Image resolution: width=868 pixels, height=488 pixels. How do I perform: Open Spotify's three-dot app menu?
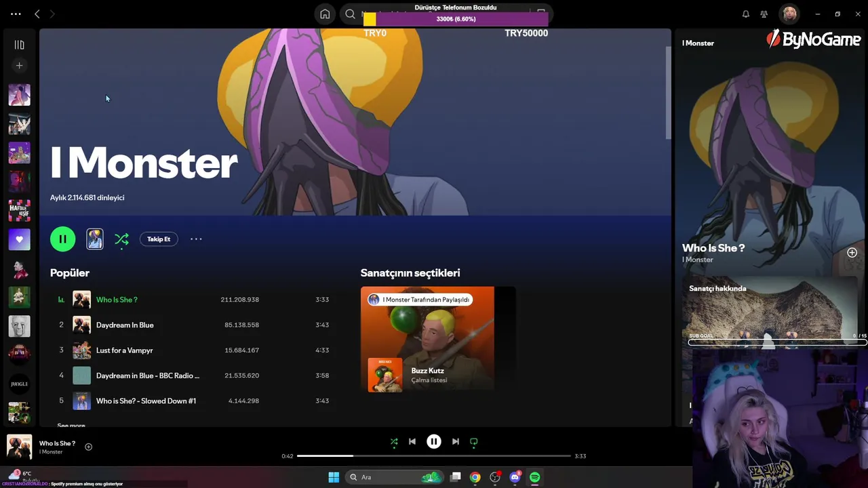[x=16, y=14]
